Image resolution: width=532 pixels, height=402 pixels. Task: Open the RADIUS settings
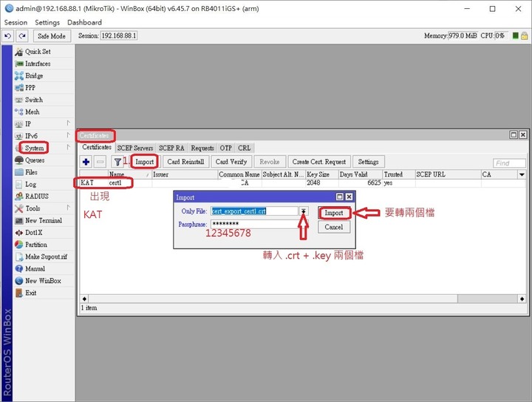(x=37, y=197)
